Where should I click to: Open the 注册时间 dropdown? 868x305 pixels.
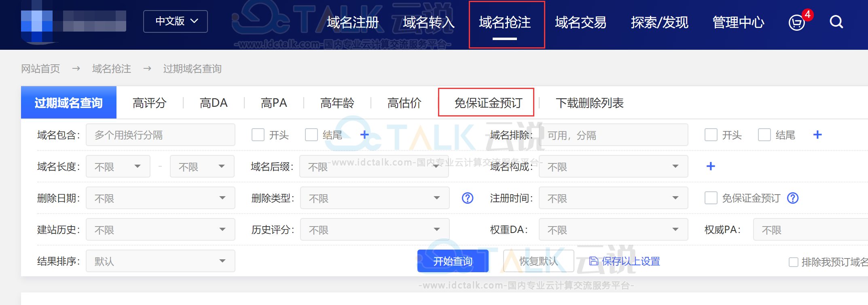[614, 198]
